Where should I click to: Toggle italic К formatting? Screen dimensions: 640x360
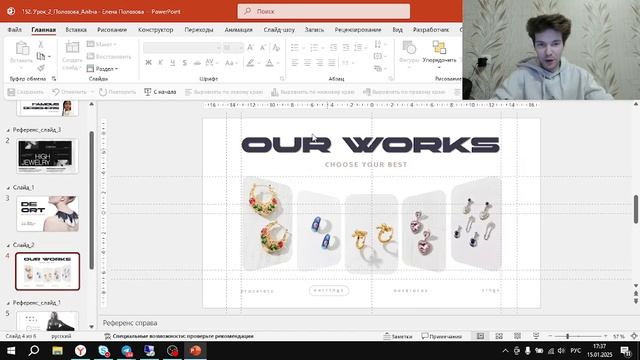coord(160,63)
